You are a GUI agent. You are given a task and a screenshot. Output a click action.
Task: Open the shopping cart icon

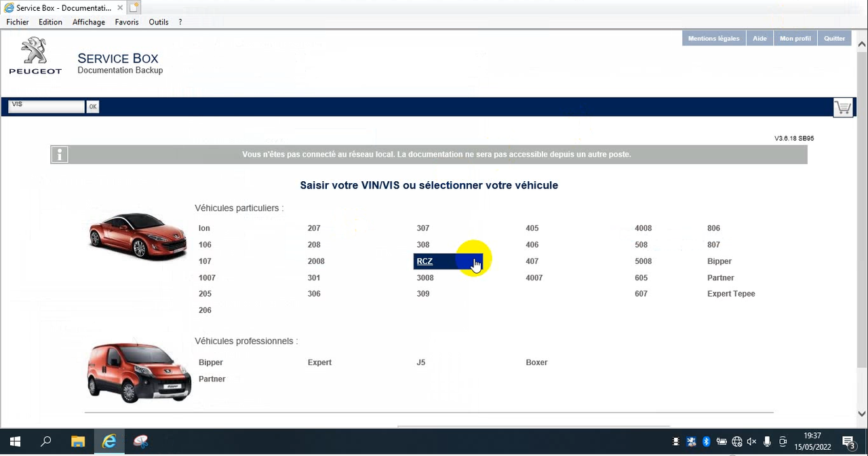(x=843, y=107)
